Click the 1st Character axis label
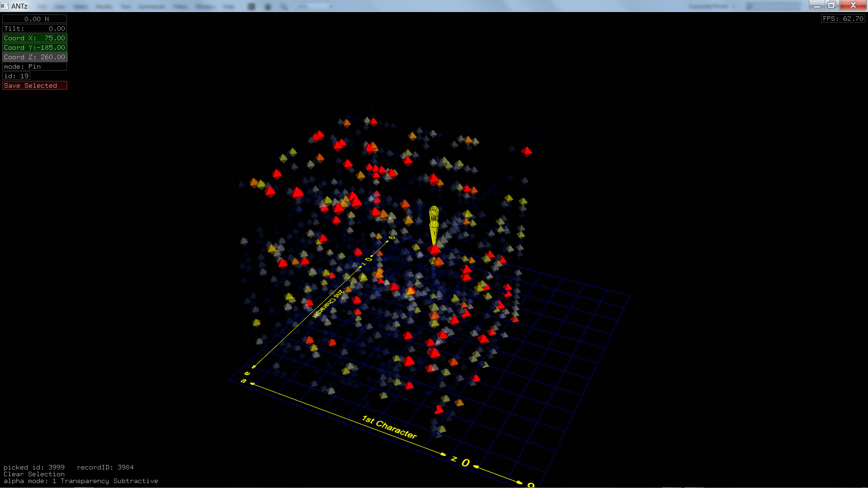The height and width of the screenshot is (488, 868). coord(389,427)
